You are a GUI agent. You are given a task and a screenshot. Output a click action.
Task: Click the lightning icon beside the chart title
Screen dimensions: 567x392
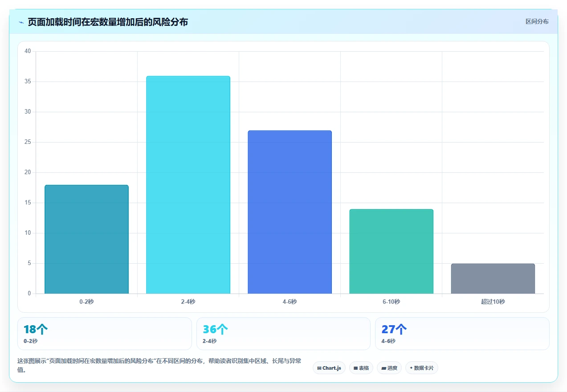tap(21, 22)
